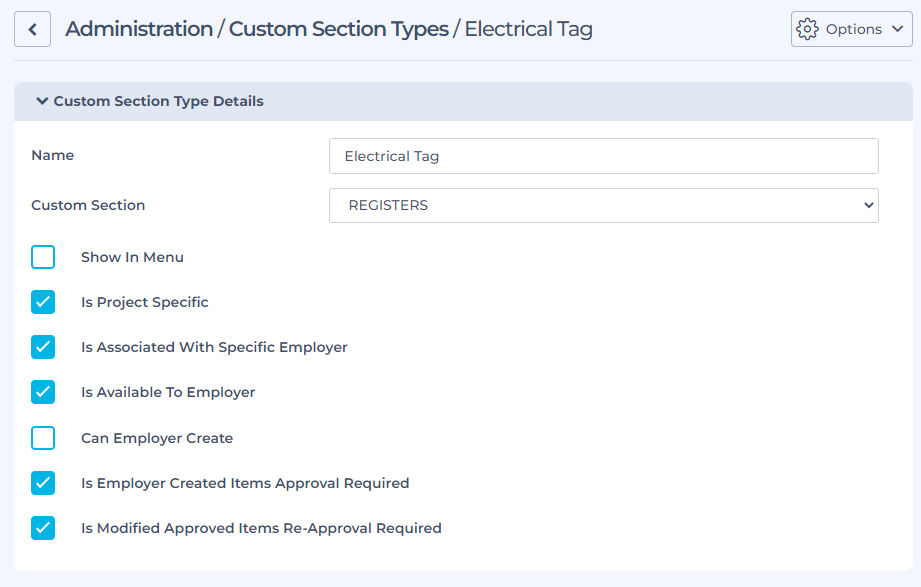Uncheck Is Employer Created Items Approval Required
The width and height of the screenshot is (921, 587).
click(43, 483)
